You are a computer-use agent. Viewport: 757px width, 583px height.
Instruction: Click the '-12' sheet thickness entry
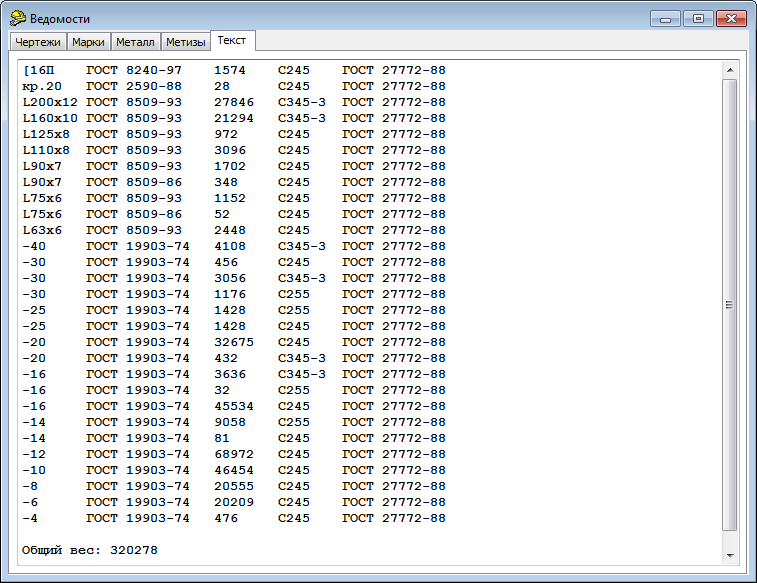[34, 454]
